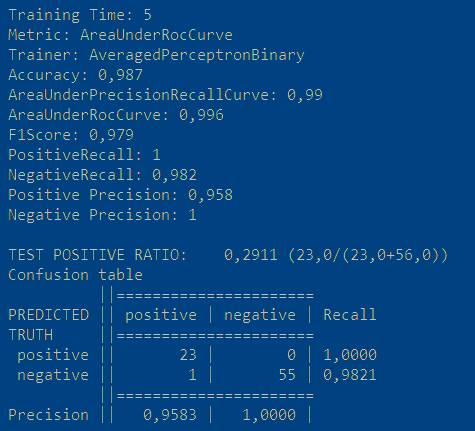Click the PositiveRecall value 1

pos(156,155)
